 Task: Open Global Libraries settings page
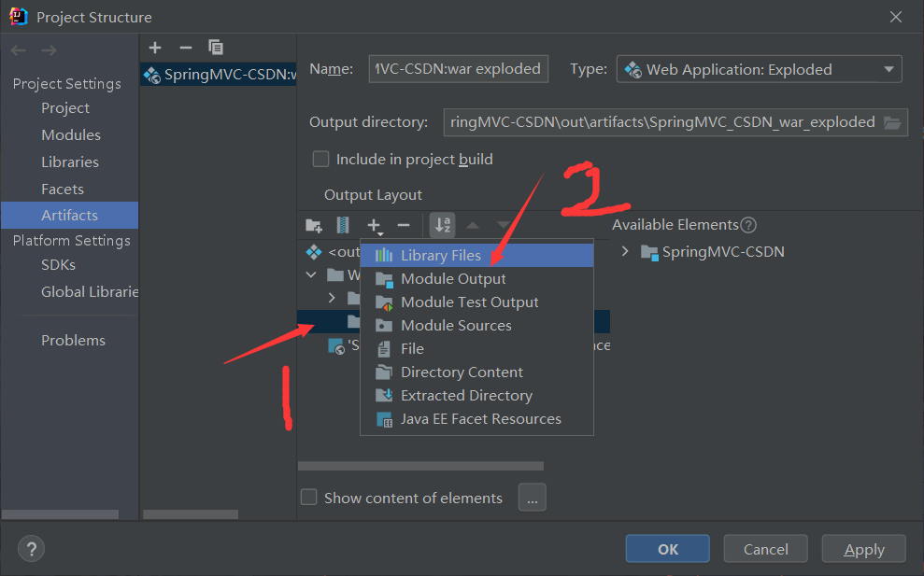pyautogui.click(x=90, y=291)
